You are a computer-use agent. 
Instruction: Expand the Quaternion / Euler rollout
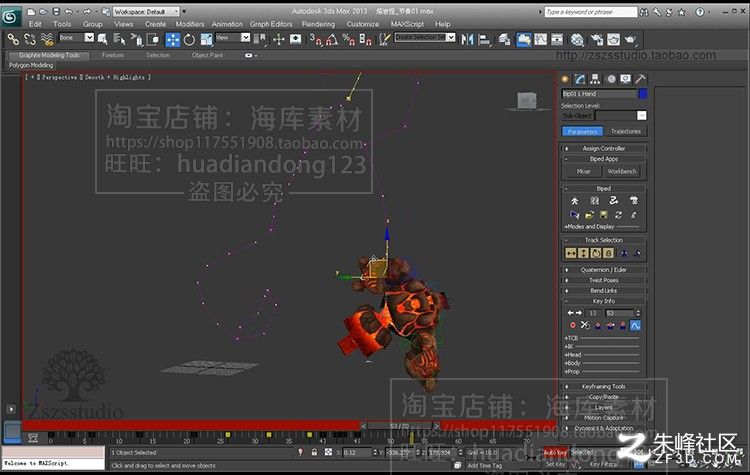point(604,270)
